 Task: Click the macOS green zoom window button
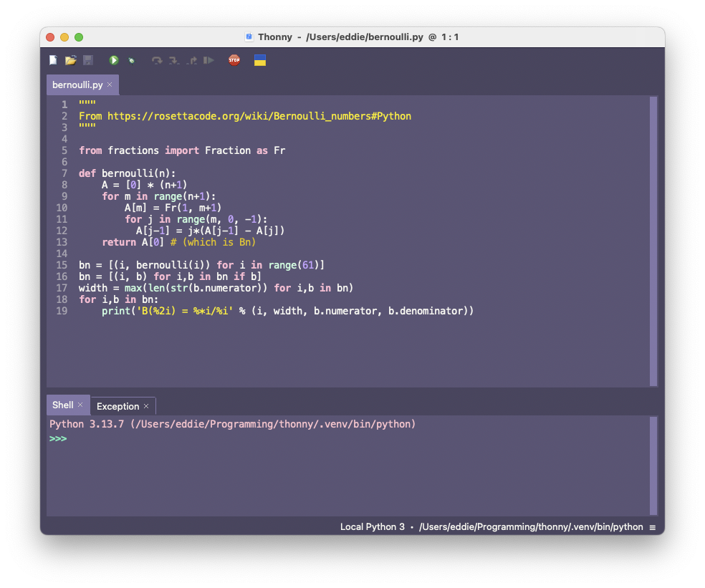pos(79,37)
